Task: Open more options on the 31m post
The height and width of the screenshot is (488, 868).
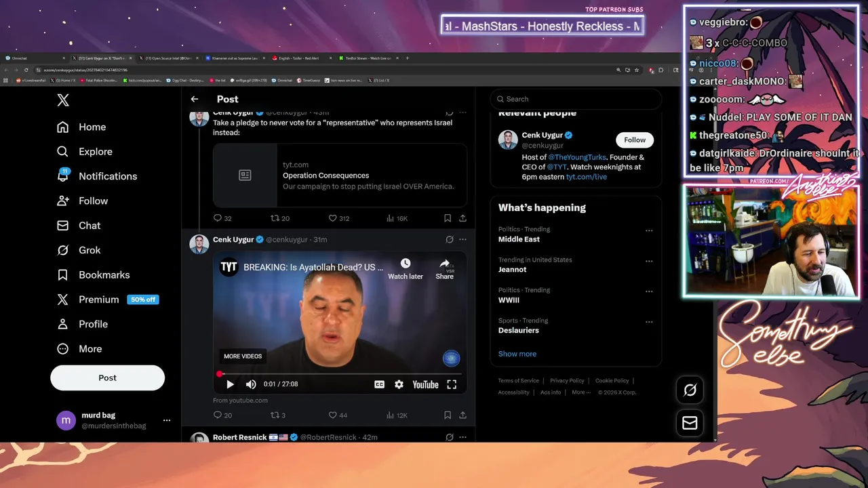Action: click(x=462, y=239)
